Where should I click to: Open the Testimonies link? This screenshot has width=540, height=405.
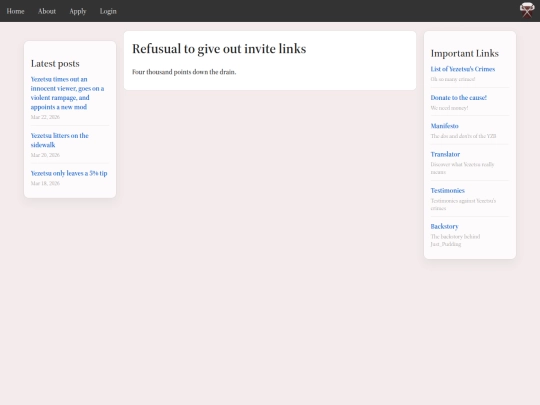coord(447,190)
